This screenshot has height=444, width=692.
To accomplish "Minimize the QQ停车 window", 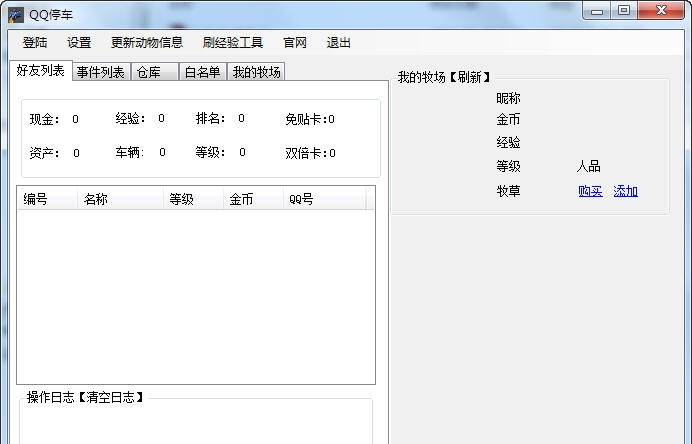I will click(597, 11).
